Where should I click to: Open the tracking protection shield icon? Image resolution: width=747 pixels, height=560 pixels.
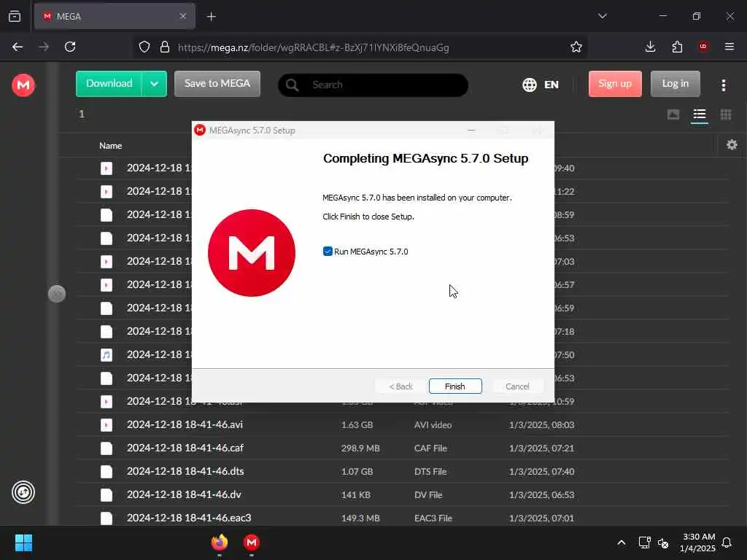144,47
